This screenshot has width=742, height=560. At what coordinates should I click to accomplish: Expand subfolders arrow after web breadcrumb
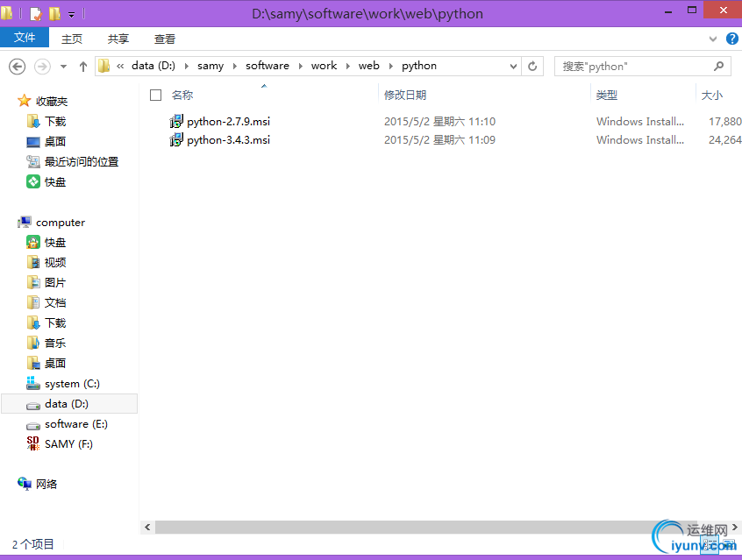pos(391,67)
